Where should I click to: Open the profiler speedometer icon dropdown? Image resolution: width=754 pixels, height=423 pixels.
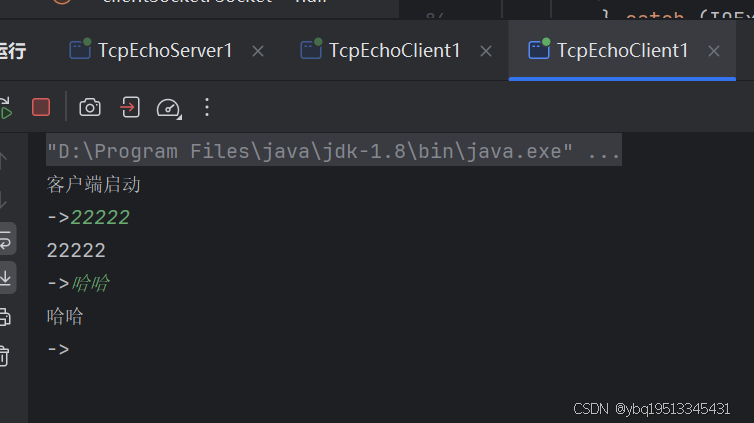click(169, 107)
